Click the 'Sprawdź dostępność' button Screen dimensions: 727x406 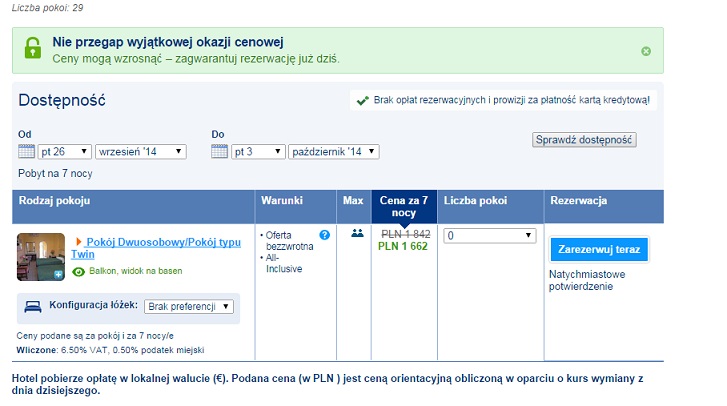pyautogui.click(x=584, y=140)
